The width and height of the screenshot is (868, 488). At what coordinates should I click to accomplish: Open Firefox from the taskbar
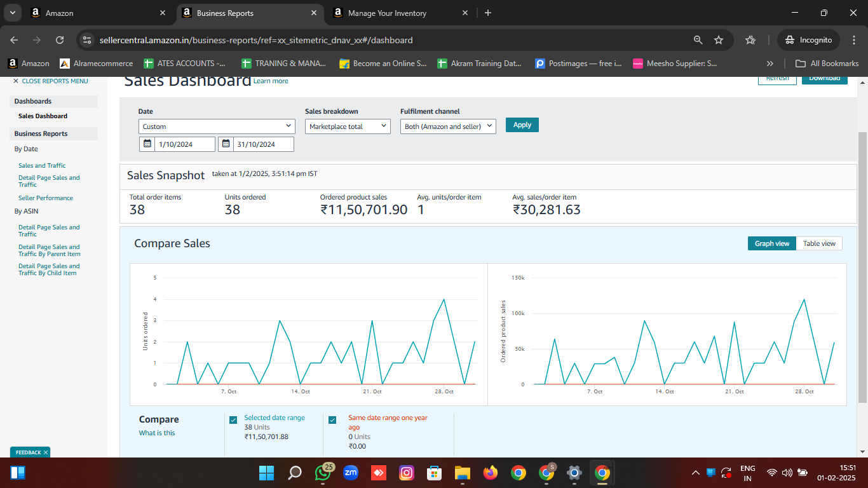(x=490, y=473)
